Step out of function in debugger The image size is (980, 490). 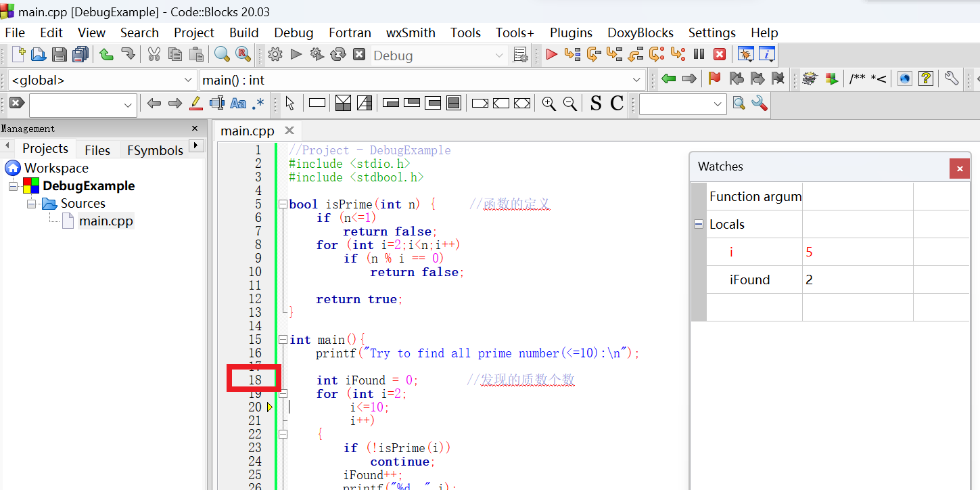click(636, 54)
